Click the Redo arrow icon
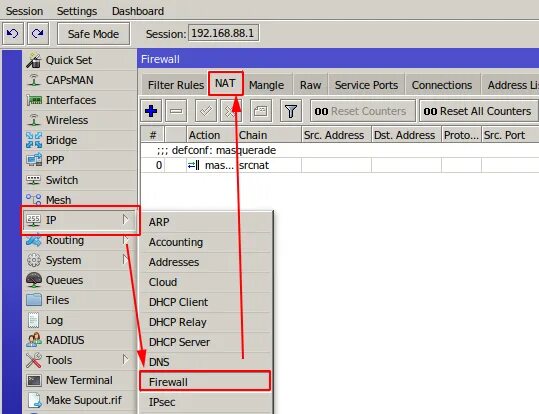Viewport: 539px width, 414px height. click(38, 34)
